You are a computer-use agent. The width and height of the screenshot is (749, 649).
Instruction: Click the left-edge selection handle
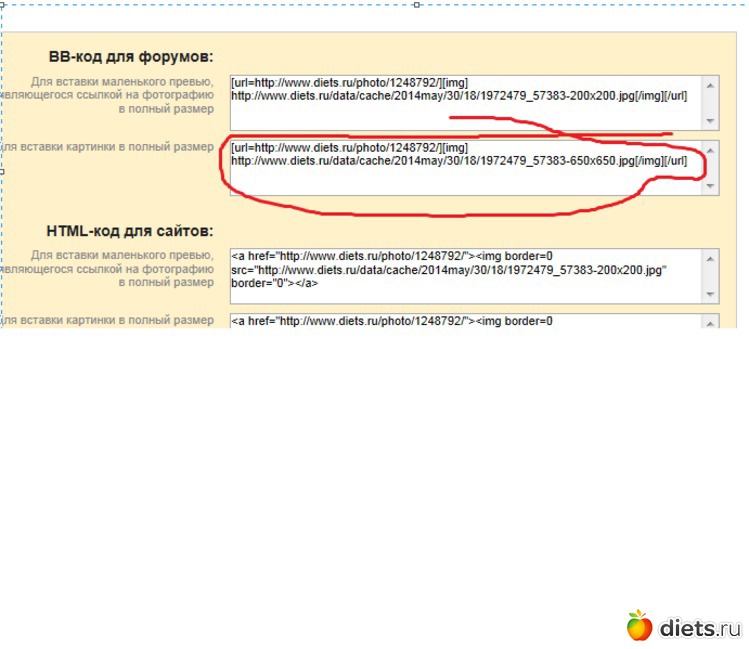coord(3,171)
